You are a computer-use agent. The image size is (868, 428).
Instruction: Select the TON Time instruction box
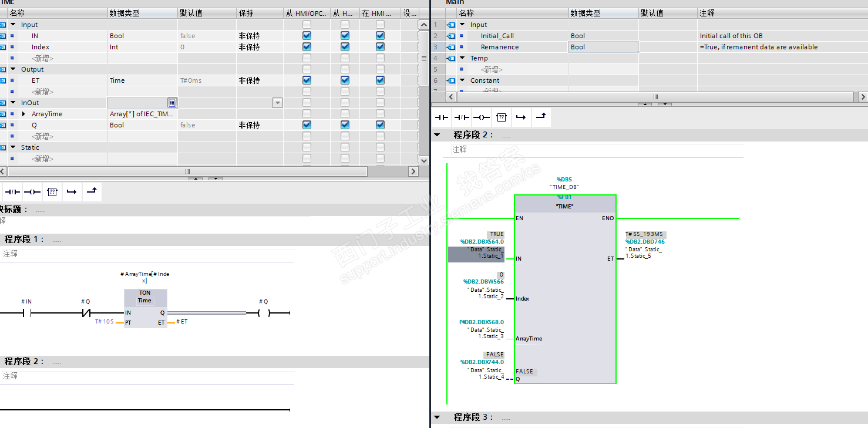145,308
